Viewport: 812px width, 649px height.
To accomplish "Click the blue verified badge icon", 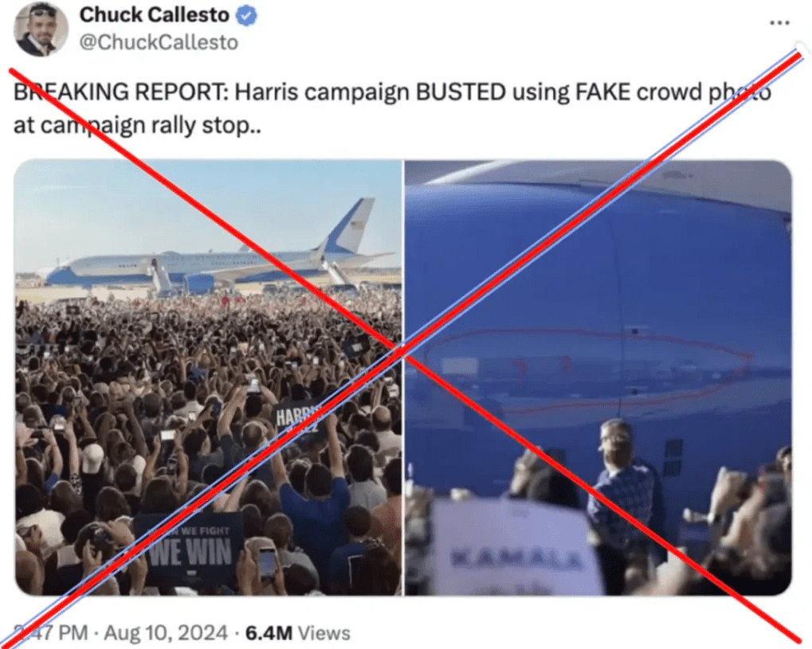I will coord(246,15).
